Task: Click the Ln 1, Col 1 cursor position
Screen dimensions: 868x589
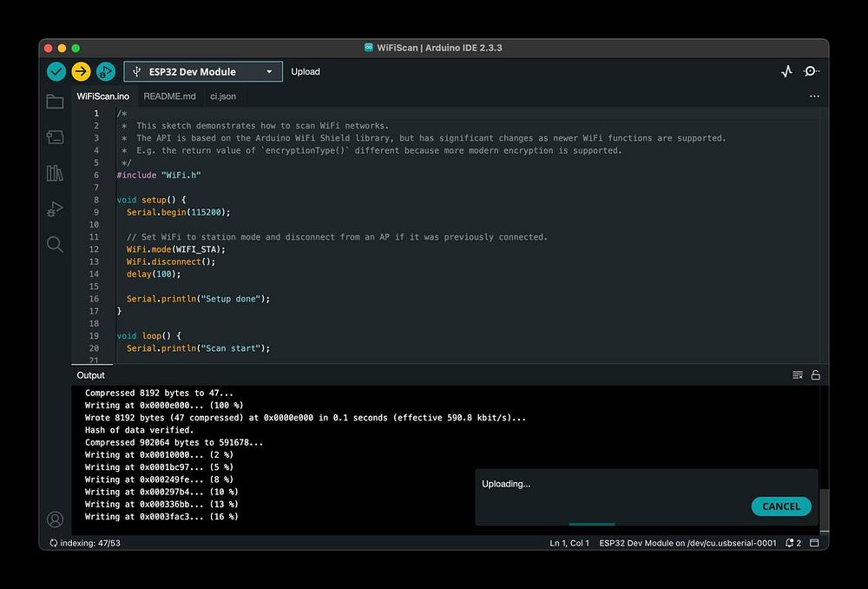Action: (x=569, y=543)
